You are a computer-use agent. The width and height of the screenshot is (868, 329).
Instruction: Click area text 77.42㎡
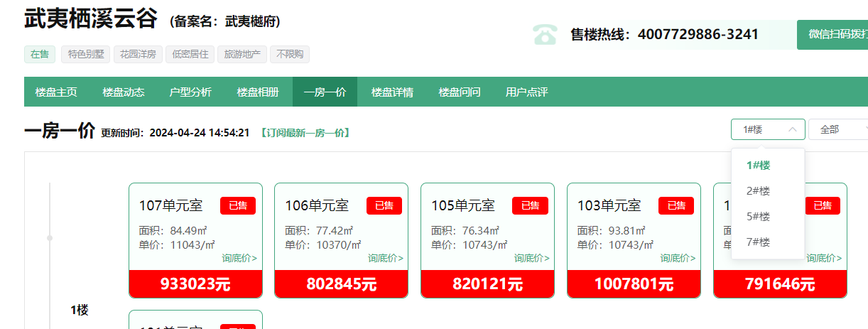click(x=335, y=231)
